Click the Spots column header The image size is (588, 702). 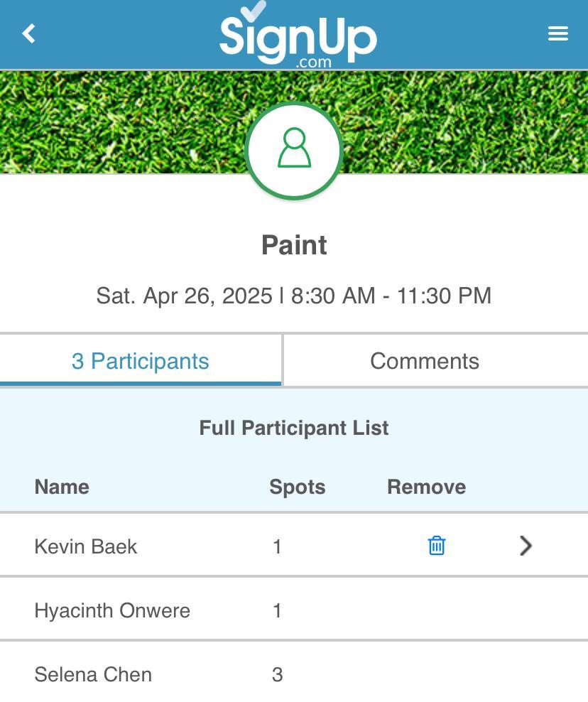[297, 487]
